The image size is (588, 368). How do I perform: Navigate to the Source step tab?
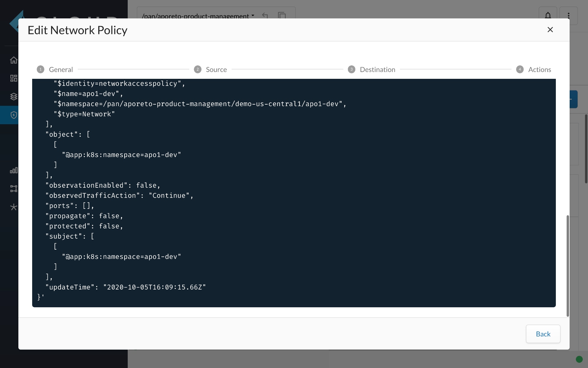click(x=216, y=69)
